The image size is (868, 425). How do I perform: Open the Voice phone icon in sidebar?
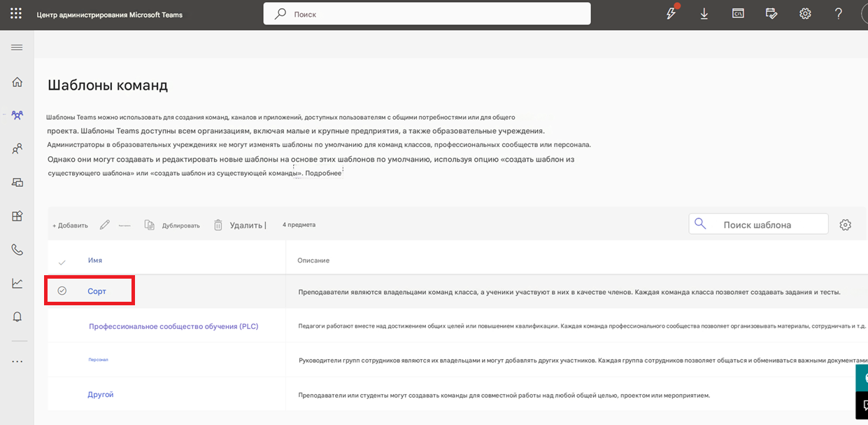[17, 249]
